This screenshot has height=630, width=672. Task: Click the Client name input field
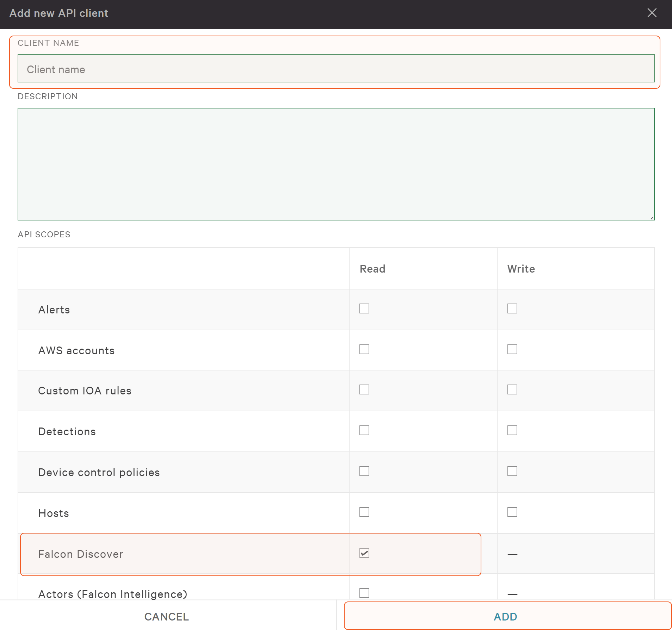pos(336,69)
